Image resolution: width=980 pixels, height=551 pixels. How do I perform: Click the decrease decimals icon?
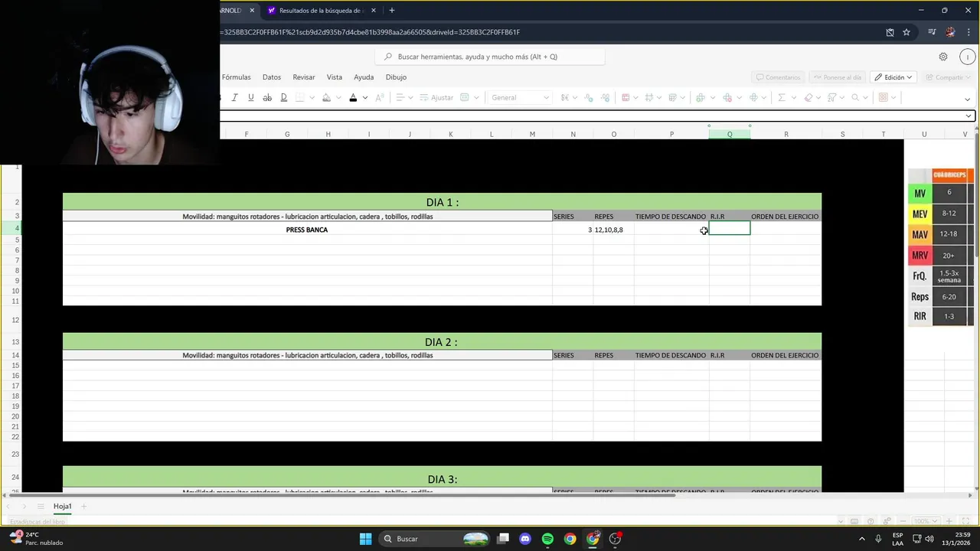point(606,97)
